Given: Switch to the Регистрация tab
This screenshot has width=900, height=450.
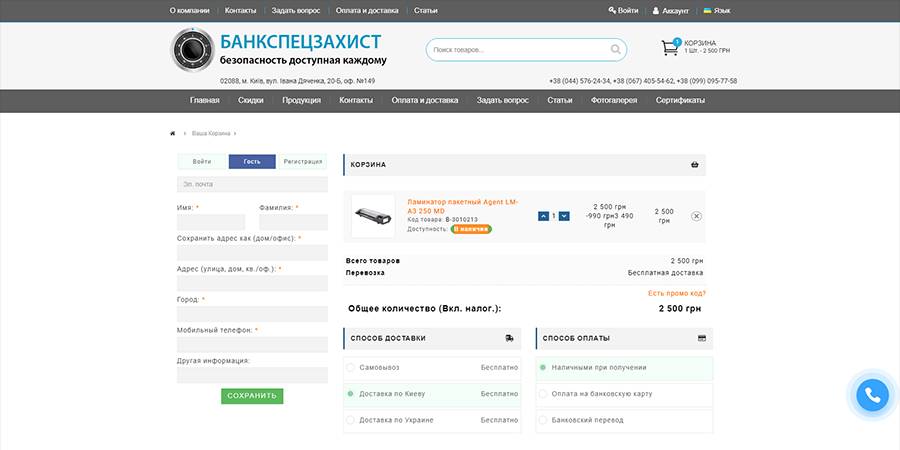Looking at the screenshot, I should click(x=302, y=161).
